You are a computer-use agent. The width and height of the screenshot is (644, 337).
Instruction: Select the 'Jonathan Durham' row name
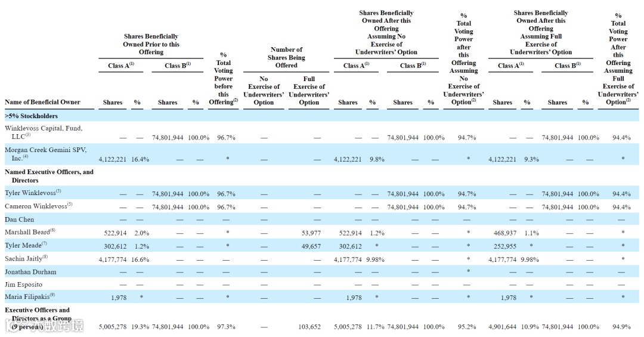point(30,271)
